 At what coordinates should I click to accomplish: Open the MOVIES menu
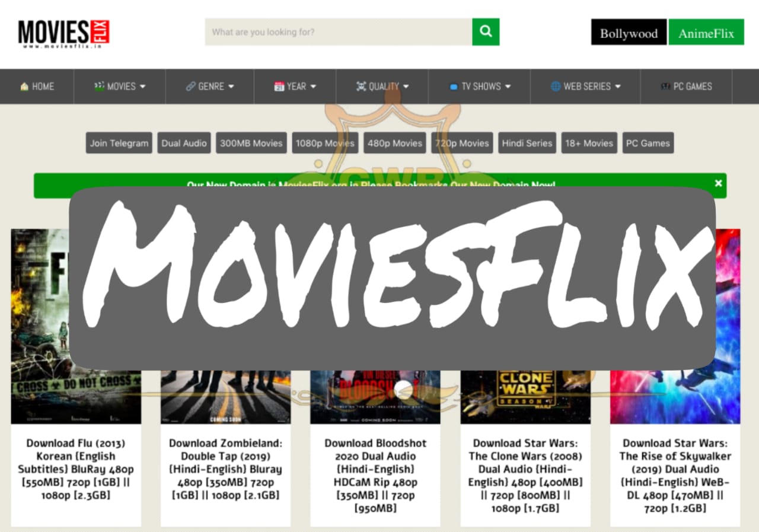coord(120,87)
